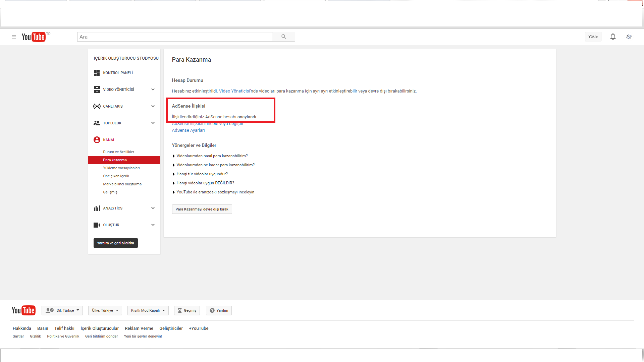The width and height of the screenshot is (644, 362).
Task: Expand Canlı Akış section chevron
Action: pyautogui.click(x=153, y=106)
